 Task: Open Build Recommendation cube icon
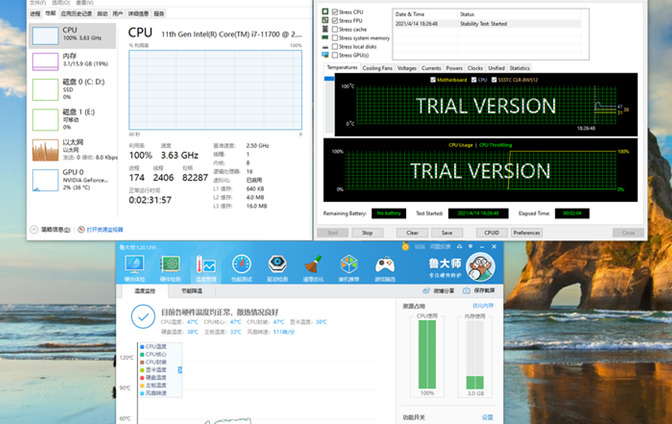click(349, 267)
